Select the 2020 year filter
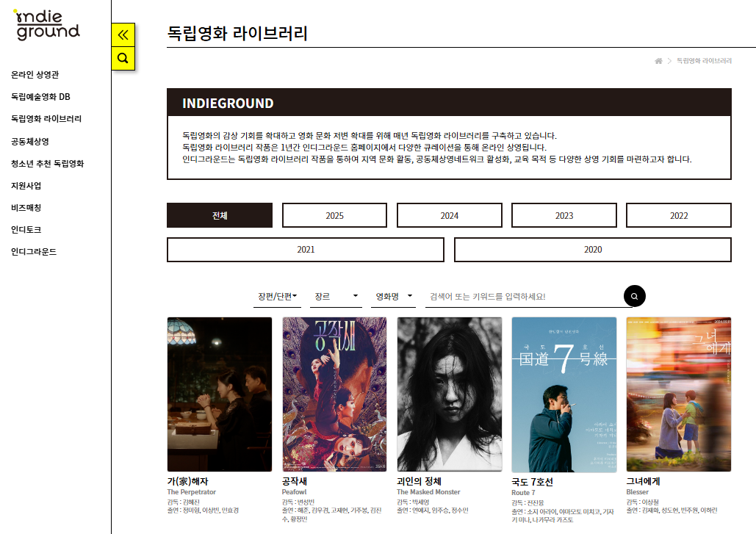The width and height of the screenshot is (756, 534). click(x=593, y=250)
